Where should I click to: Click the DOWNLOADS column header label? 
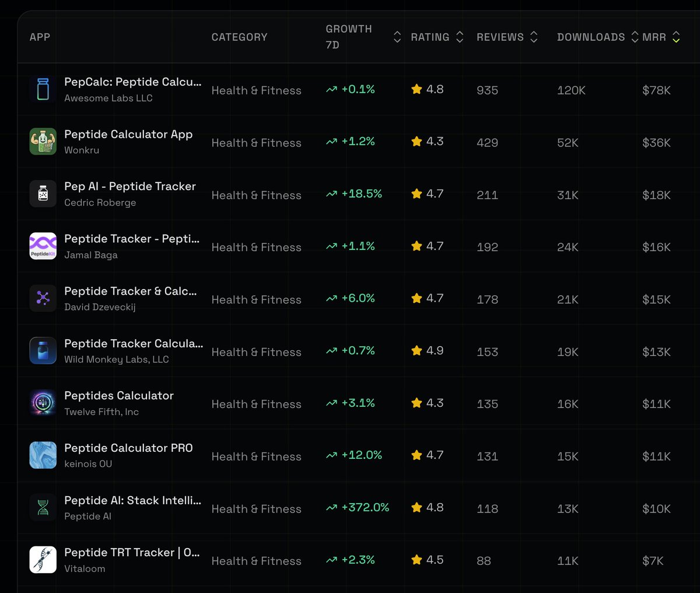pos(591,37)
